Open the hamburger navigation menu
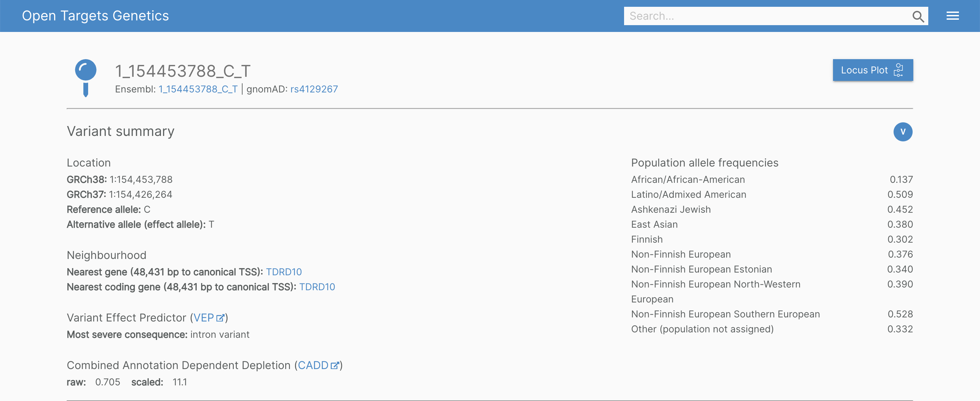Image resolution: width=980 pixels, height=401 pixels. tap(953, 15)
